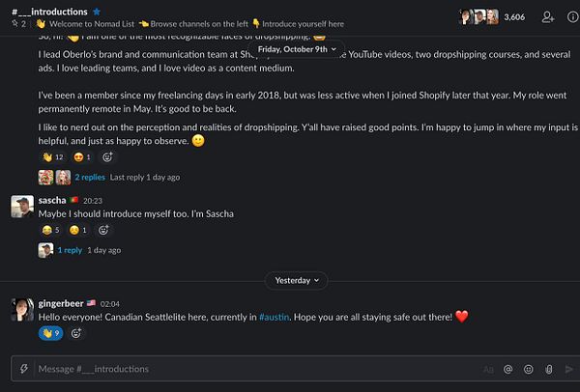Open sascha's profile avatar
This screenshot has width=580, height=392.
21,206
